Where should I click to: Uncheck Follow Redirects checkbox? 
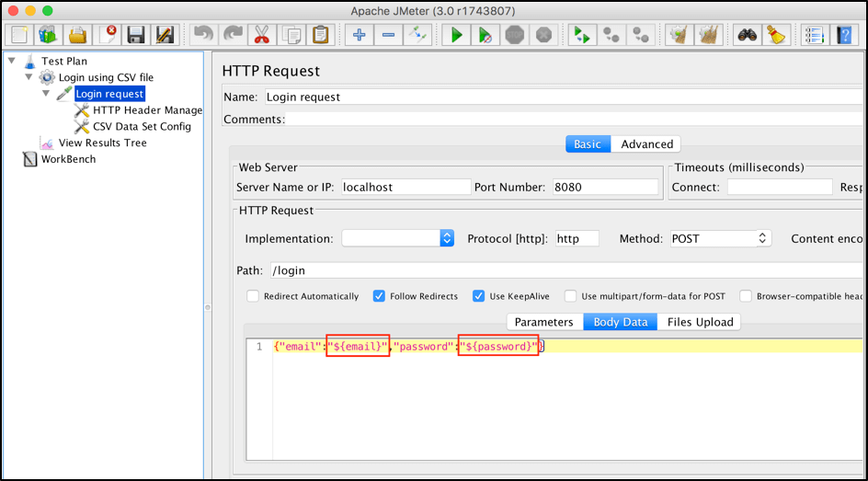pyautogui.click(x=379, y=296)
